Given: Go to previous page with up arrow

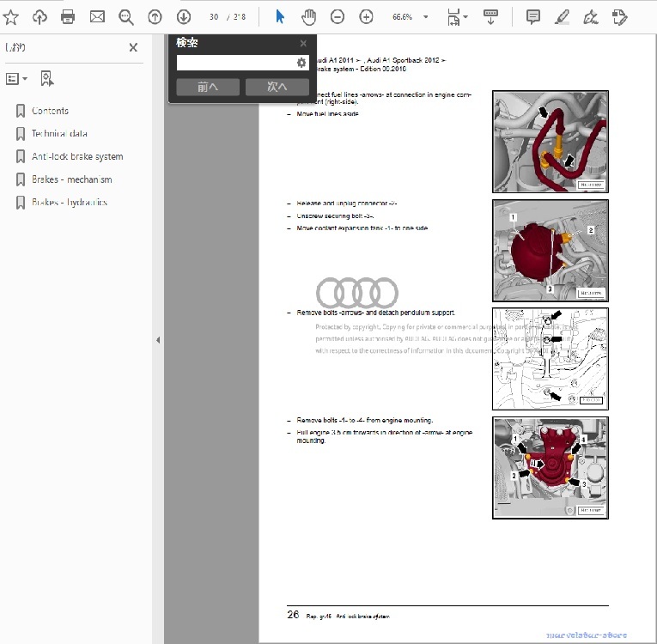Looking at the screenshot, I should (155, 17).
